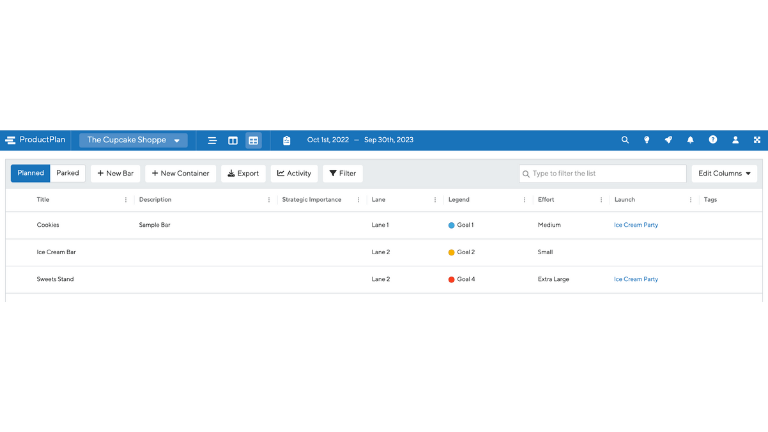Sort by the Legend column header
The image size is (768, 432).
click(x=459, y=200)
